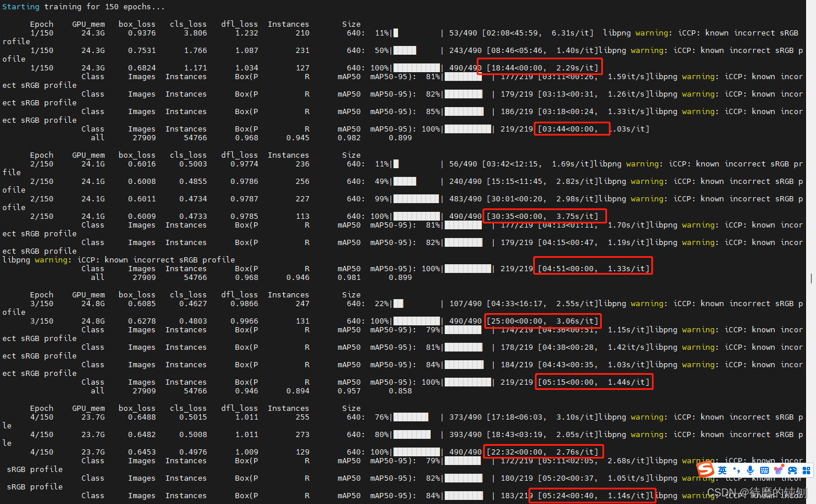The height and width of the screenshot is (504, 816).
Task: Click the terminal vertical scrollbar thumb
Action: (x=811, y=279)
